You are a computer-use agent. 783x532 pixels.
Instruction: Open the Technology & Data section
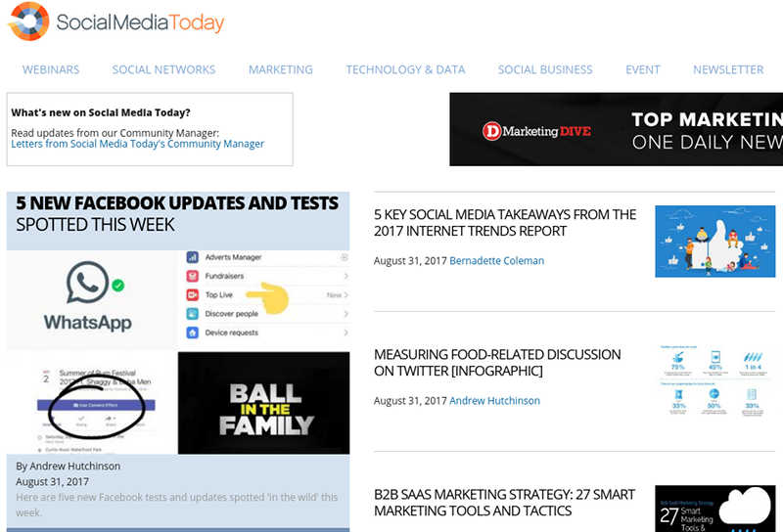point(405,69)
